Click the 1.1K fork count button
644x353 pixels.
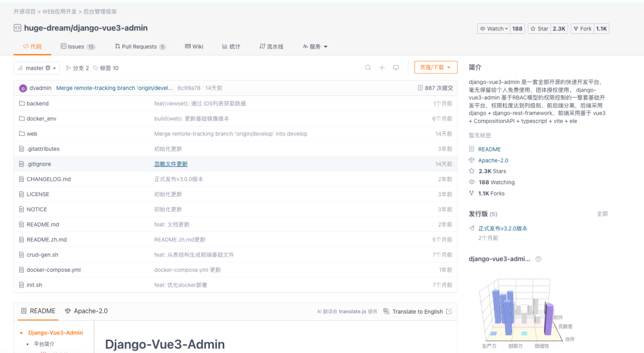coord(601,29)
